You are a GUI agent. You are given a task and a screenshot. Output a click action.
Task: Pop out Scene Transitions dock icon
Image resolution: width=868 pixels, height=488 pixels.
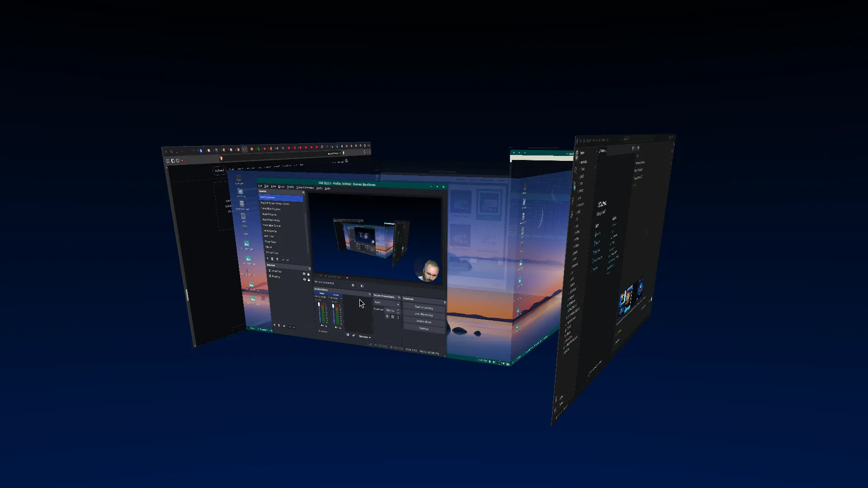point(399,297)
